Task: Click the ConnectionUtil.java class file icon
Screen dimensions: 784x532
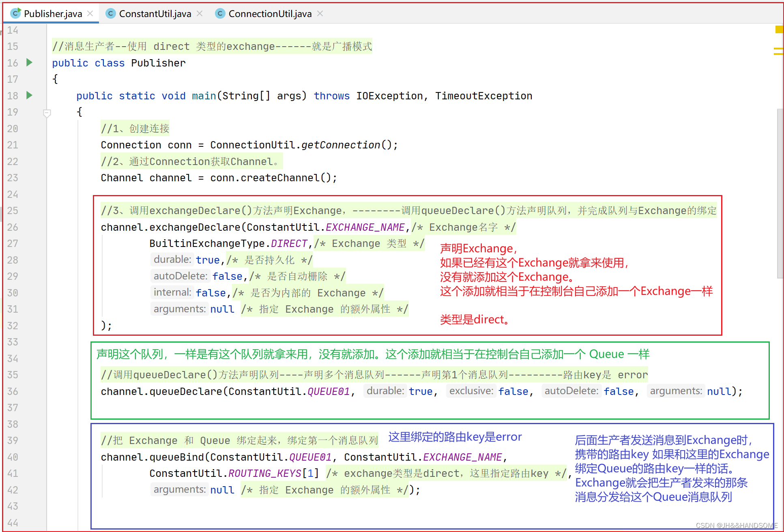Action: (x=220, y=13)
